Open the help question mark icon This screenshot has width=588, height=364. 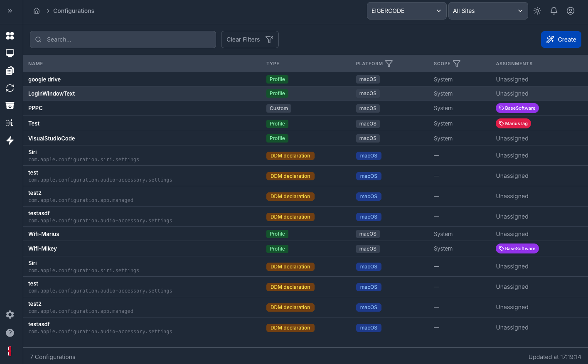coord(10,333)
